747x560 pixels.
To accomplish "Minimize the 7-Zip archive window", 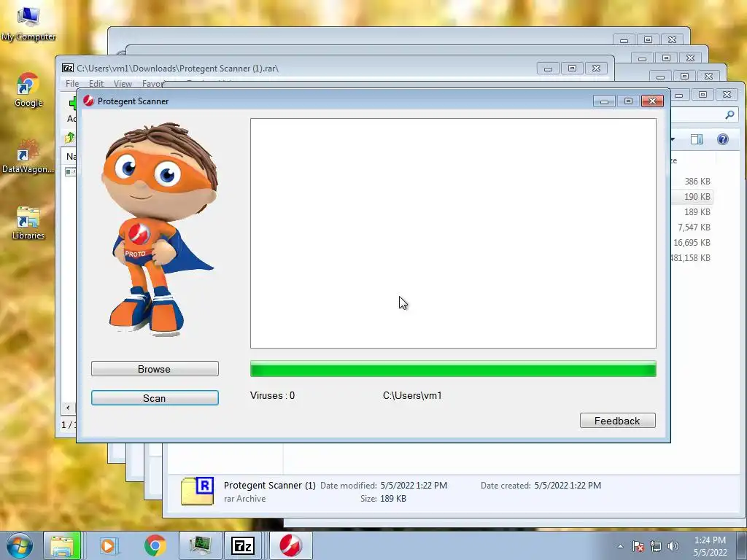I will coord(548,69).
